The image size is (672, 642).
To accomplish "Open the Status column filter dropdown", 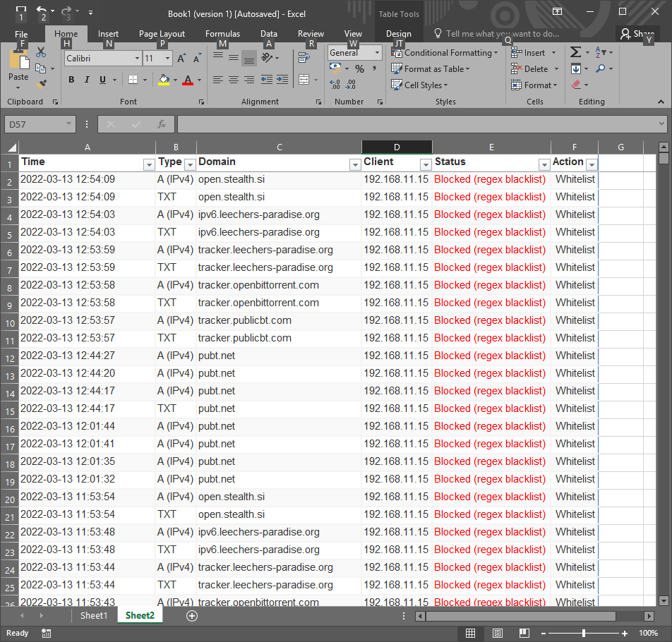I will coord(544,164).
